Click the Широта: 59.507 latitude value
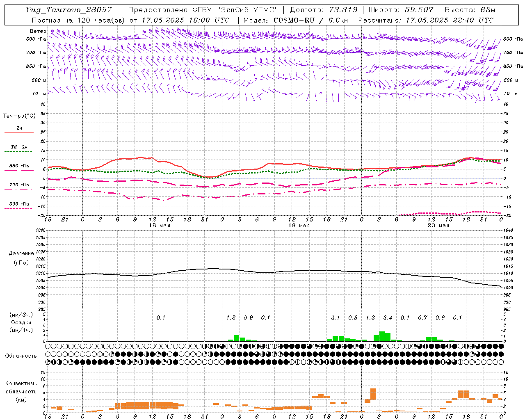Image resolution: width=525 pixels, height=420 pixels. click(x=401, y=10)
